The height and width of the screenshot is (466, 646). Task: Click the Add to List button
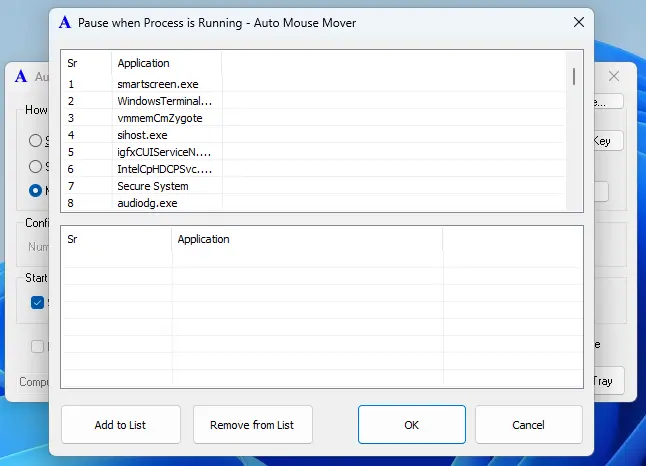click(x=121, y=424)
